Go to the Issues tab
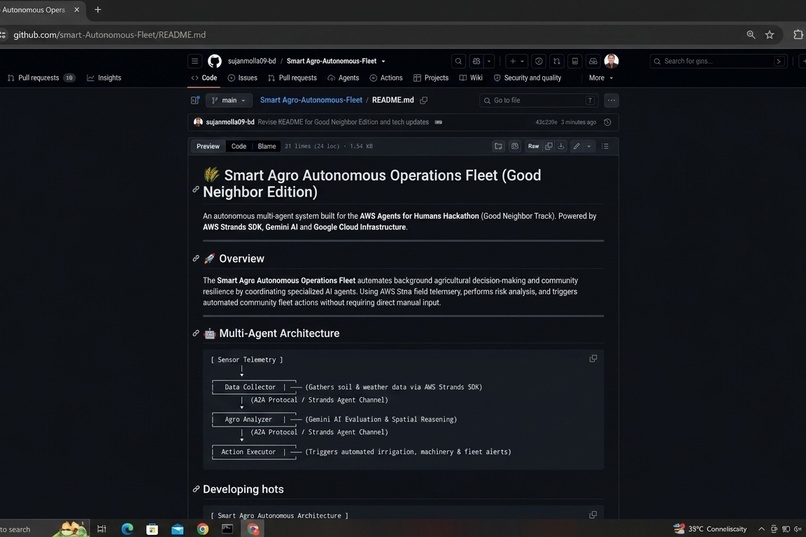Image resolution: width=806 pixels, height=537 pixels. (x=242, y=78)
